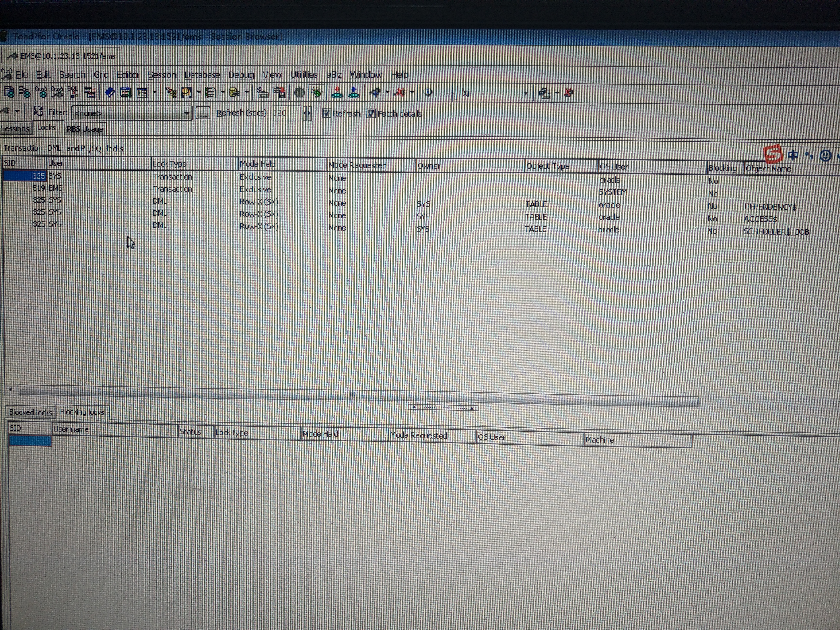Click session refresh icon beside Filter
This screenshot has height=630, width=840.
38,111
